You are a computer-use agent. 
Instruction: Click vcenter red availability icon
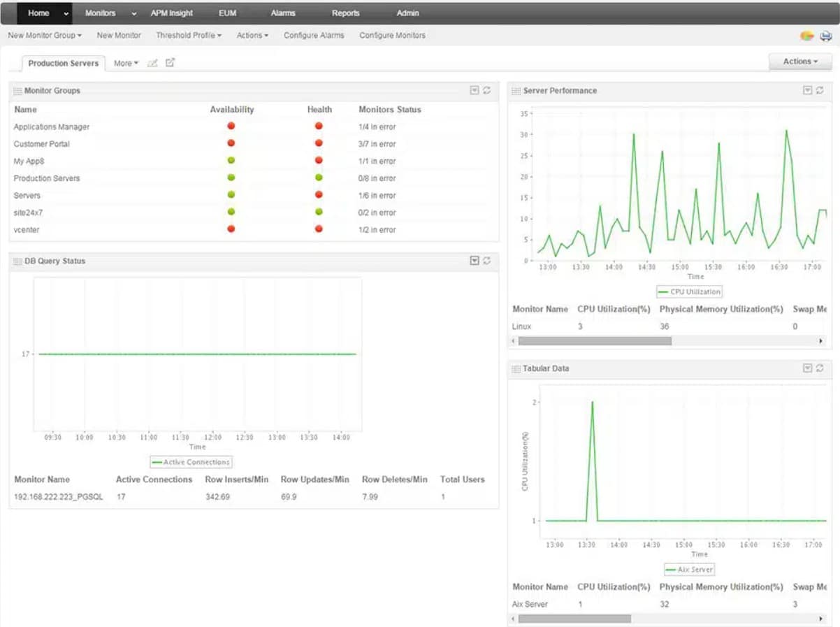point(231,229)
